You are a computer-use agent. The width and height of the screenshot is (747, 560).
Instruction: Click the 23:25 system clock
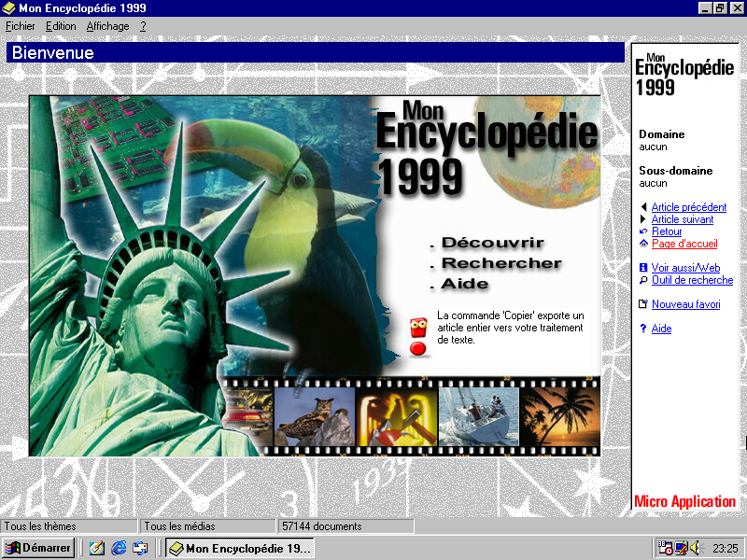(x=726, y=549)
